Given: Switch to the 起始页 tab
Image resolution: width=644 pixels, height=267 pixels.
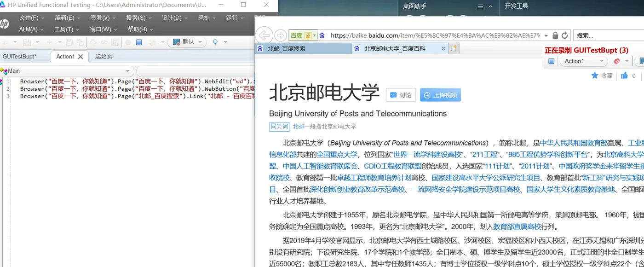Looking at the screenshot, I should (x=103, y=57).
